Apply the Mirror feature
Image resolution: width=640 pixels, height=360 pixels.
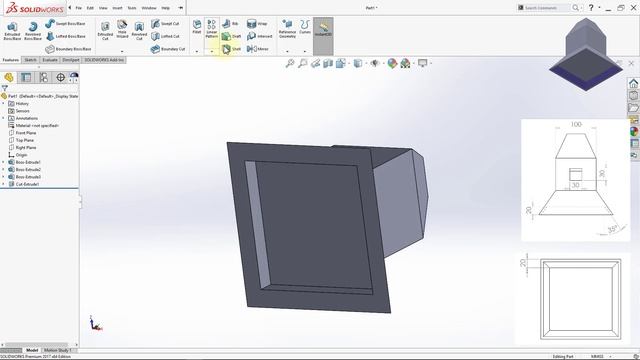point(258,49)
